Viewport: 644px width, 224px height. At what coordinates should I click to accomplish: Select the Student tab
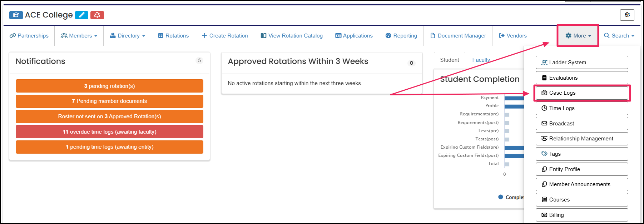coord(450,60)
